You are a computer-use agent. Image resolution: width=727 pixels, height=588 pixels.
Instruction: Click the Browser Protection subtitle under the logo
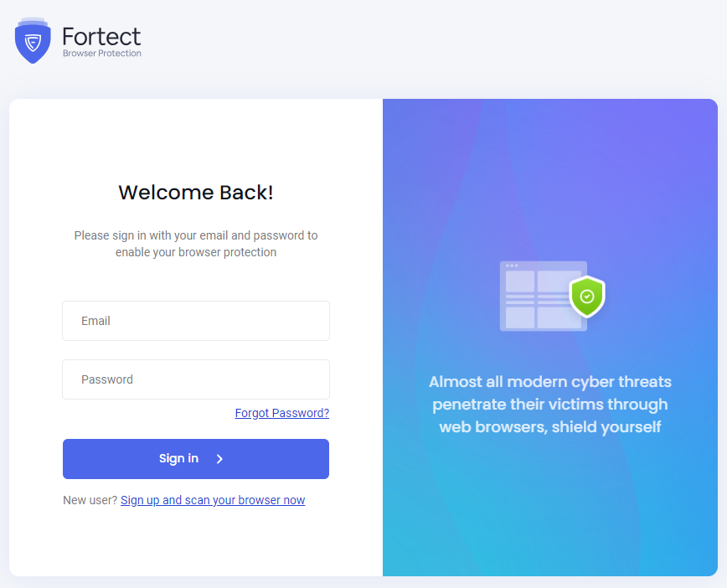pos(102,54)
